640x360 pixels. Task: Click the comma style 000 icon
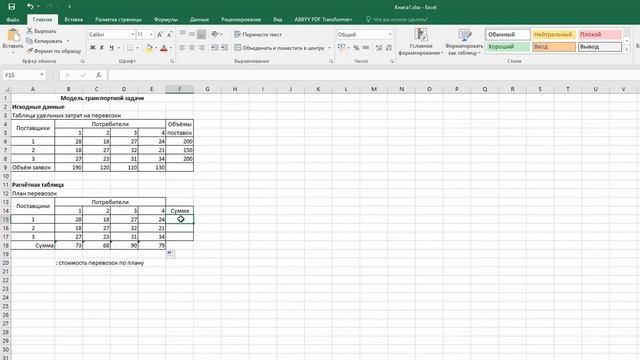tap(366, 48)
